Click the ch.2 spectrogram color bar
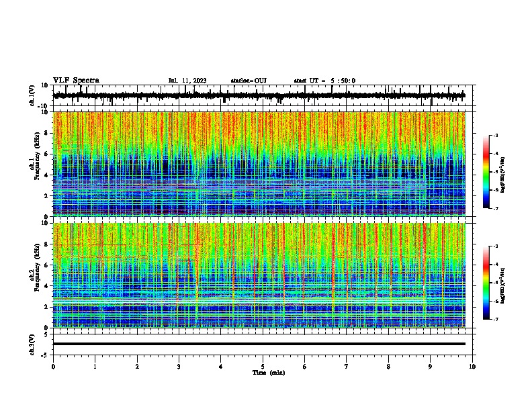The image size is (532, 411). pos(486,283)
